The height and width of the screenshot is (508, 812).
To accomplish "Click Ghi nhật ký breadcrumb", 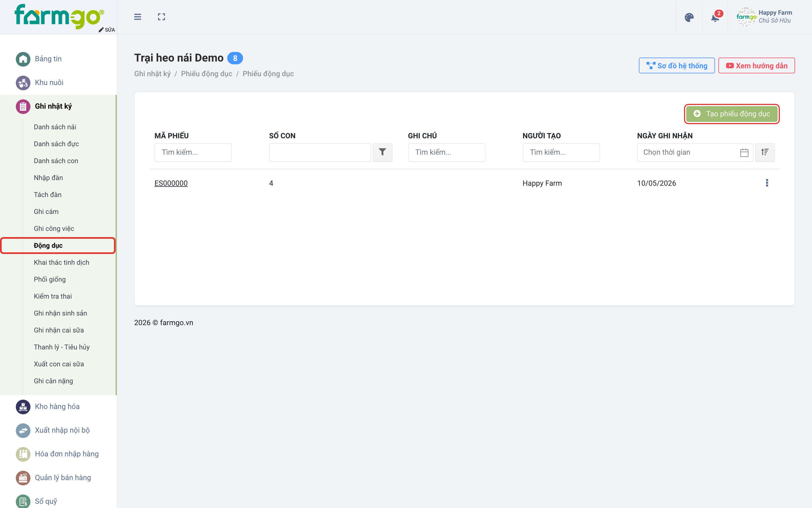I will pyautogui.click(x=152, y=74).
